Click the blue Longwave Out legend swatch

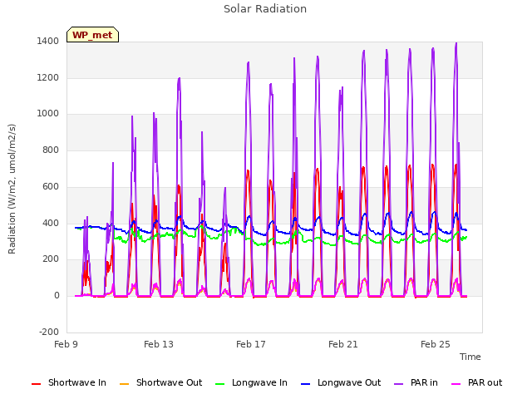tap(306, 384)
